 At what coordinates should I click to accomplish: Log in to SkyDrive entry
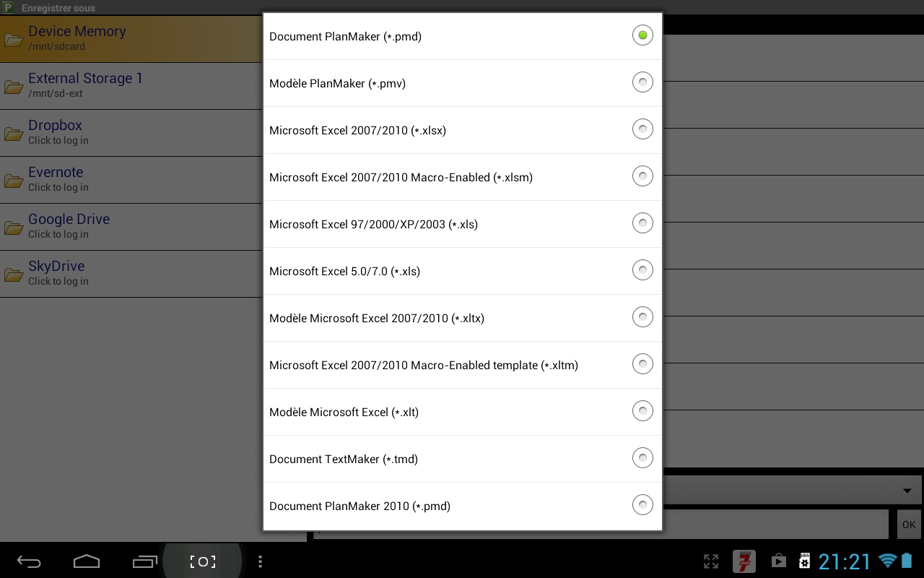[131, 274]
